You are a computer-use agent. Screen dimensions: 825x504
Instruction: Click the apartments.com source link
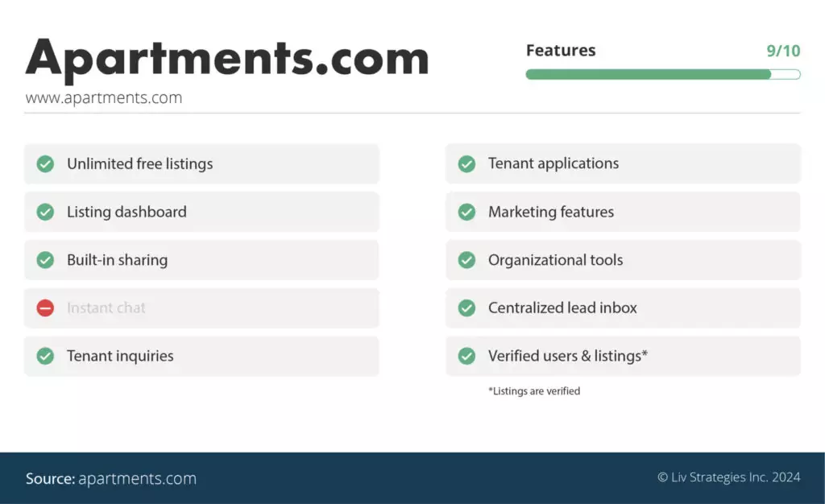pyautogui.click(x=137, y=478)
